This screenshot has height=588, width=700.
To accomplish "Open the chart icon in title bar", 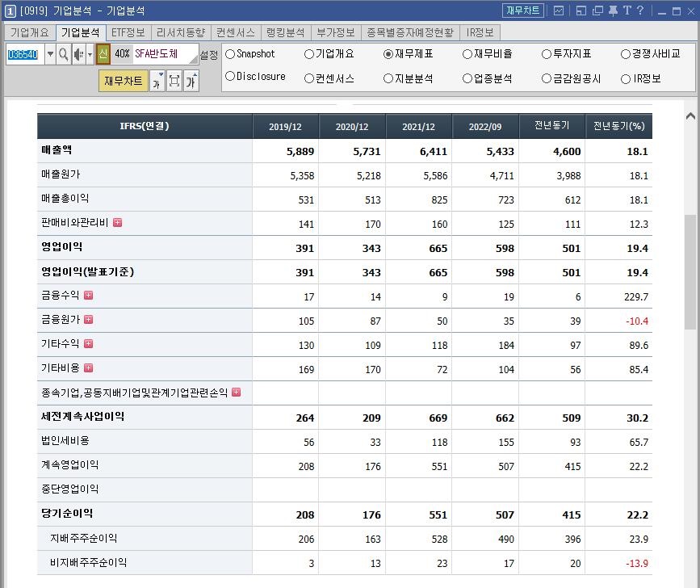I will (x=559, y=10).
